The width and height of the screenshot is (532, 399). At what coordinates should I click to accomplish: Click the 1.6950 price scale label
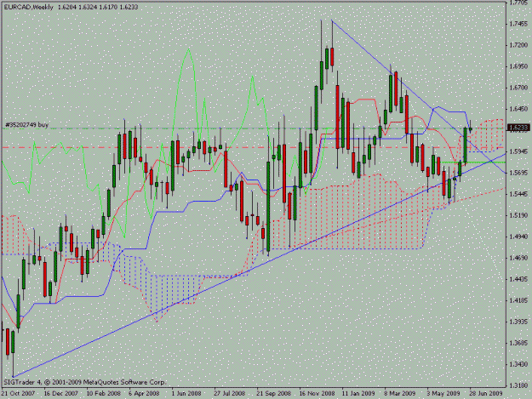(x=518, y=66)
